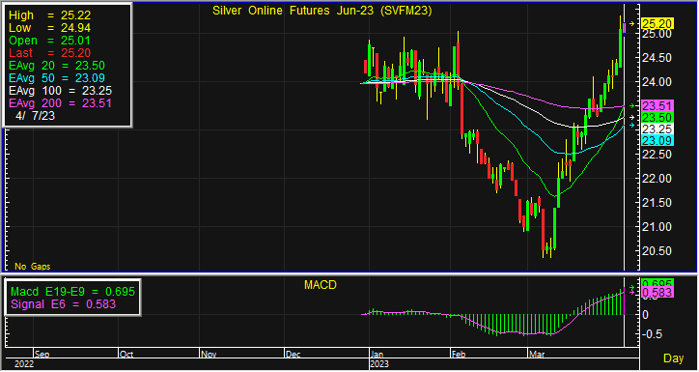Image resolution: width=699 pixels, height=372 pixels.
Task: Click the Sep label on time axis
Action: 42,355
